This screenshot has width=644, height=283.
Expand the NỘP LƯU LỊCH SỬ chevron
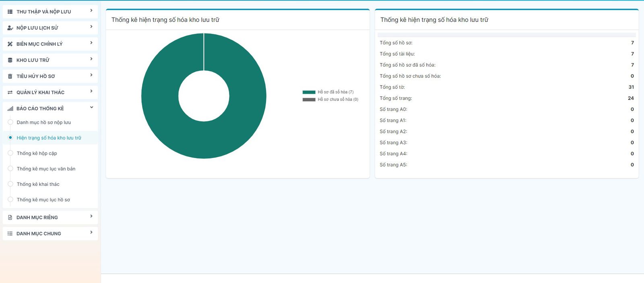pyautogui.click(x=91, y=27)
